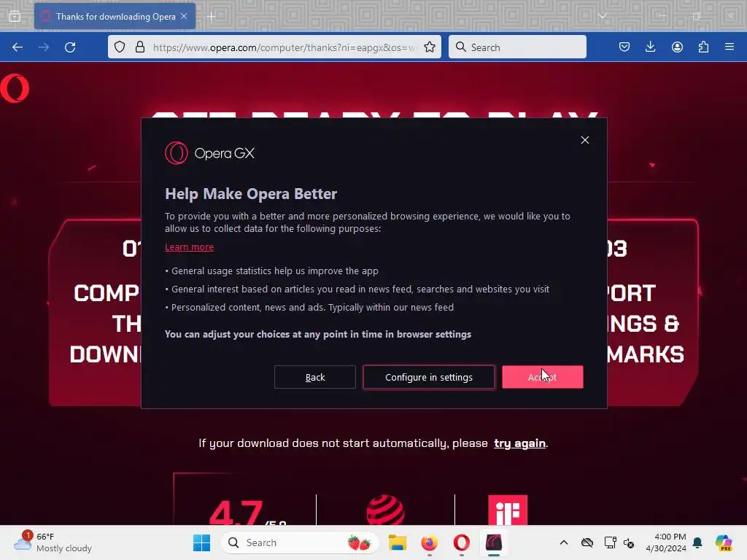Click Configure in settings button

[x=429, y=377]
